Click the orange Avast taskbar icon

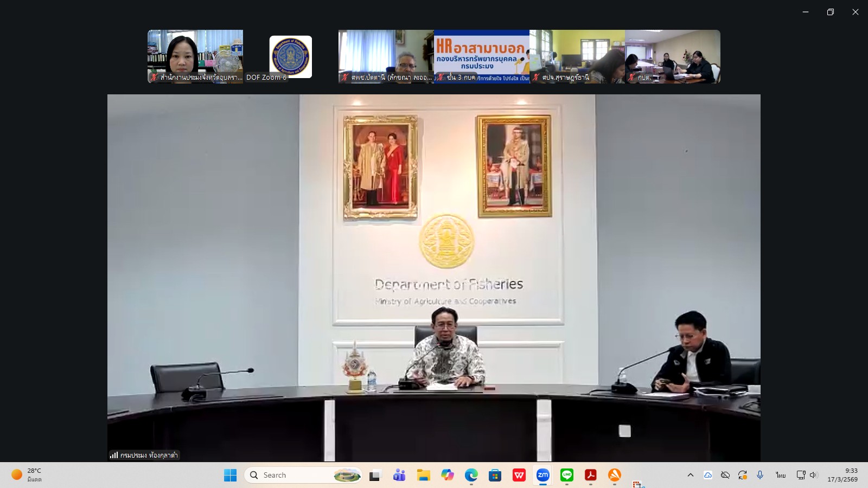pos(615,476)
